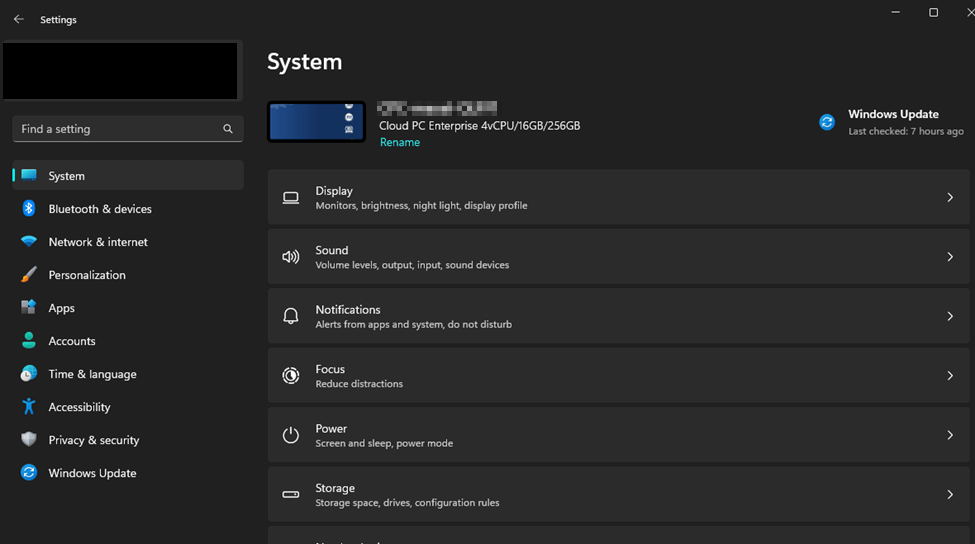Select System in the left navigation
Viewport: 975px width, 544px height.
tap(67, 176)
